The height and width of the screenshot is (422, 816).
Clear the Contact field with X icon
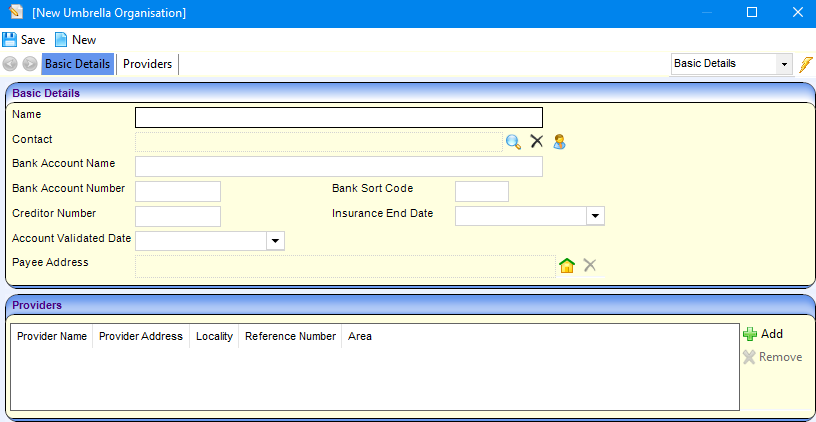536,141
